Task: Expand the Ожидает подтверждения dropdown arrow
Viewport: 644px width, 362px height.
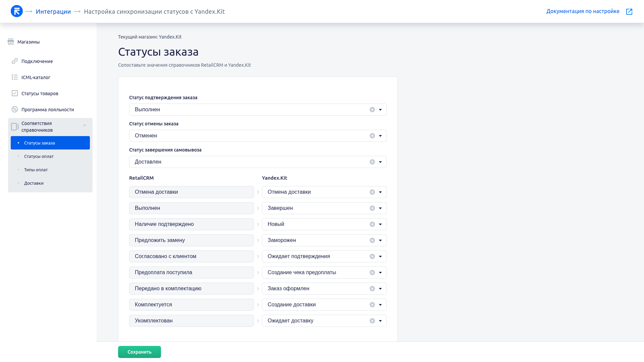Action: (x=380, y=256)
